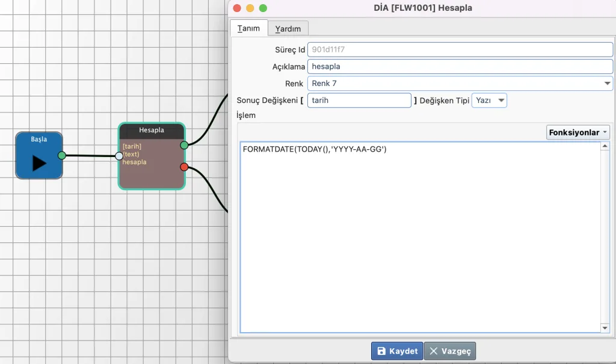Click the green success port on Hesapla node
616x364 pixels.
(x=184, y=145)
